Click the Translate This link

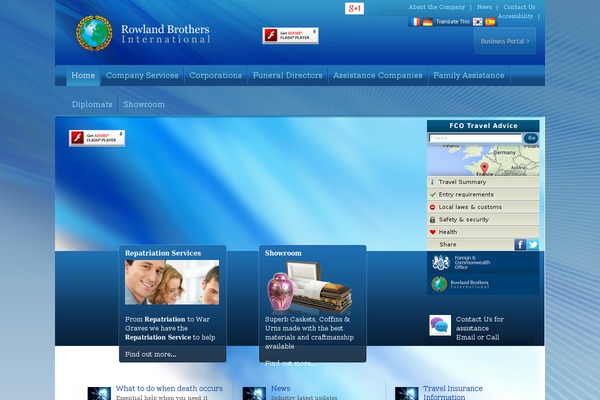[453, 22]
